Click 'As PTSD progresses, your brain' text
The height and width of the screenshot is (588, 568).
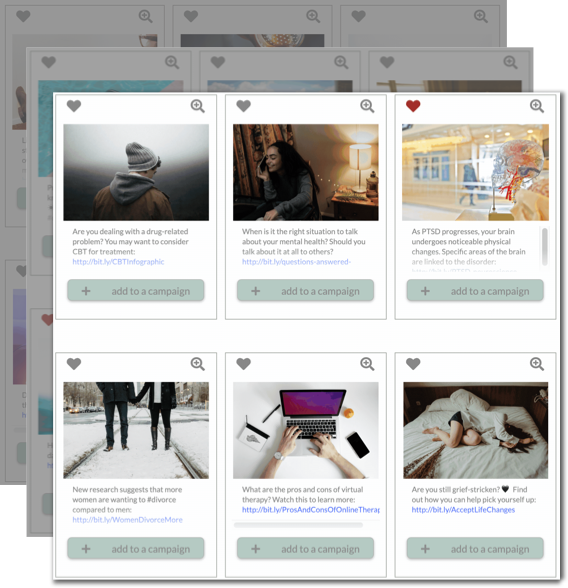[x=463, y=231]
